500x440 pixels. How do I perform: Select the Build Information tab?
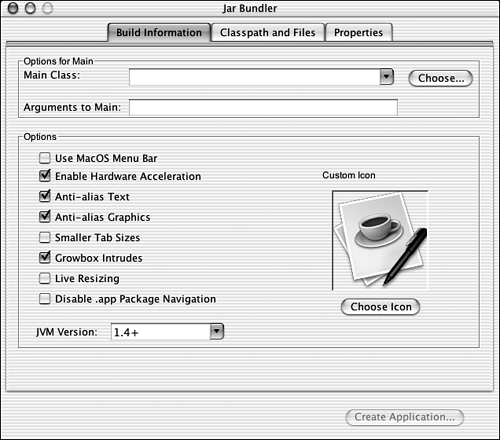pos(159,33)
